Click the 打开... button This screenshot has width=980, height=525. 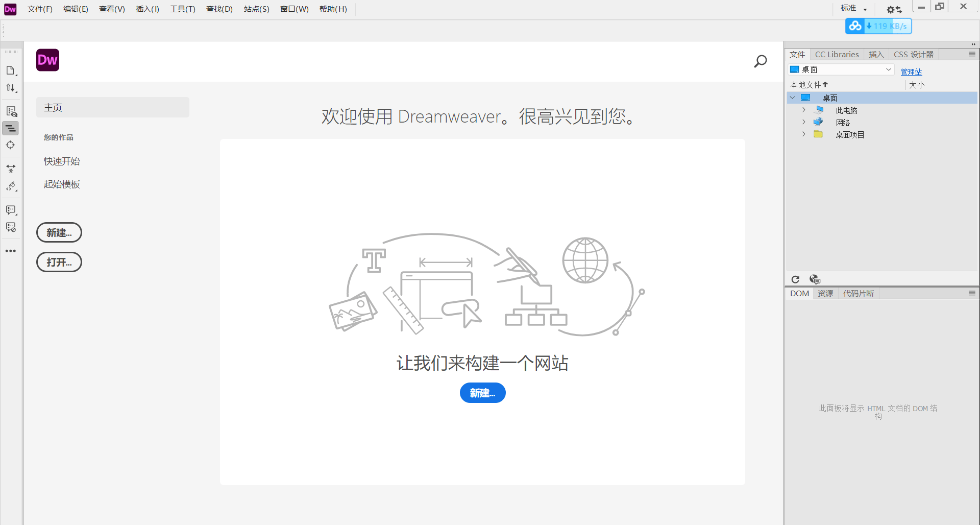59,262
